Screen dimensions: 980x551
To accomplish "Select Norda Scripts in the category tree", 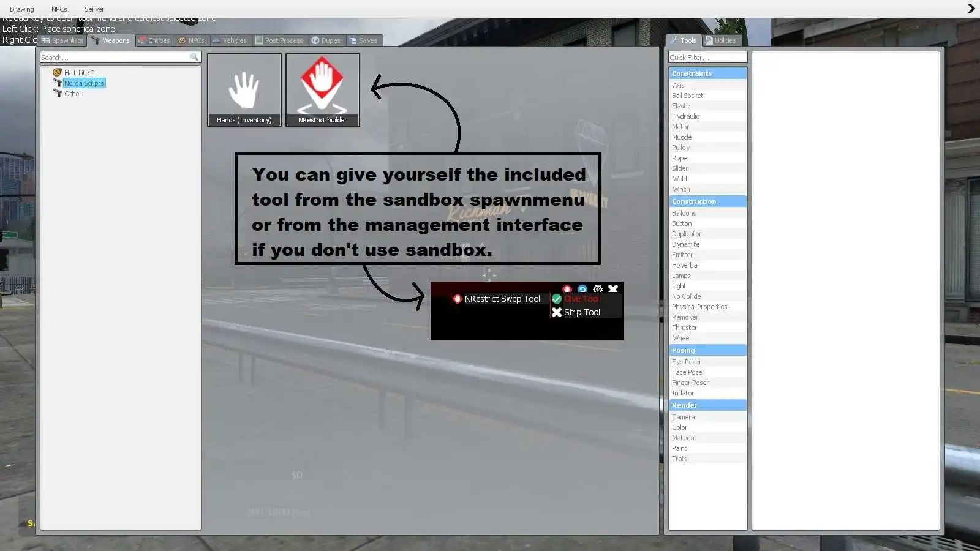I will coord(84,83).
